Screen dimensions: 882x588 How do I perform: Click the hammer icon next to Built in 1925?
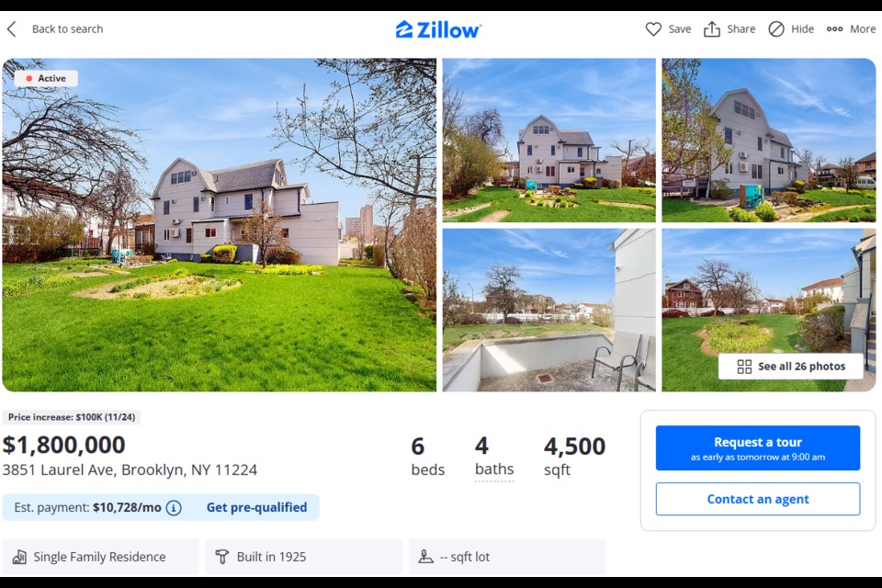[222, 557]
